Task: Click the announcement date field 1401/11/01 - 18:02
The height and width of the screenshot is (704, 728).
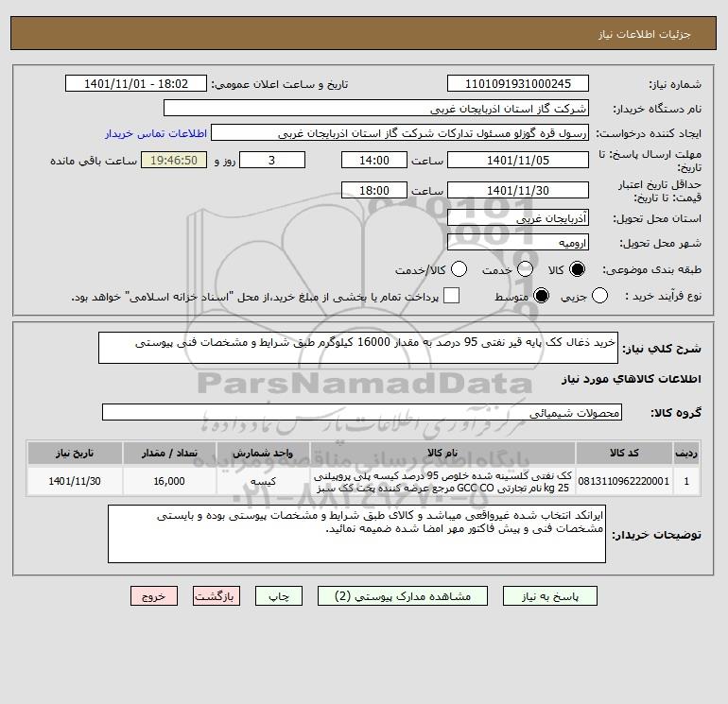Action: pos(136,84)
